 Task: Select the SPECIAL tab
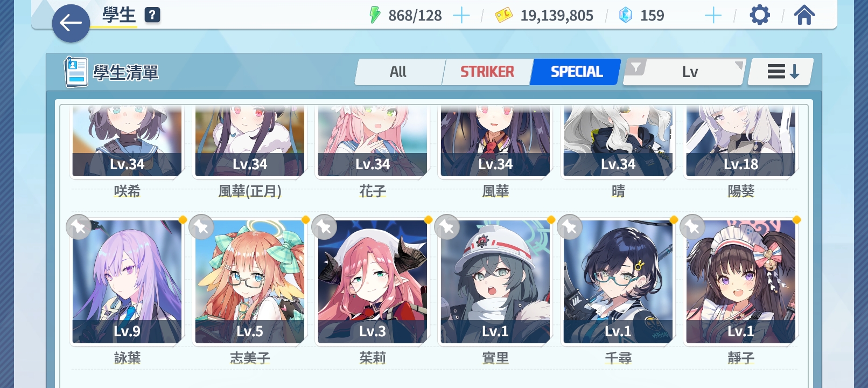pos(576,72)
